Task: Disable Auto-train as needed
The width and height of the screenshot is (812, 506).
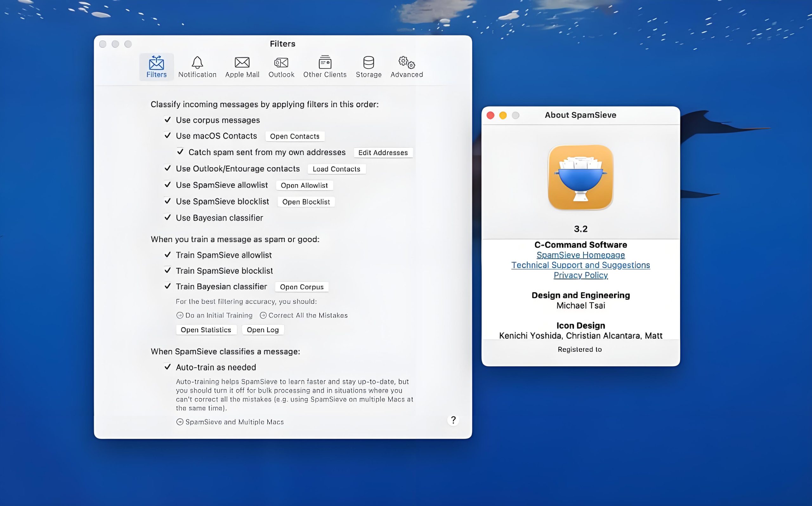Action: tap(167, 367)
